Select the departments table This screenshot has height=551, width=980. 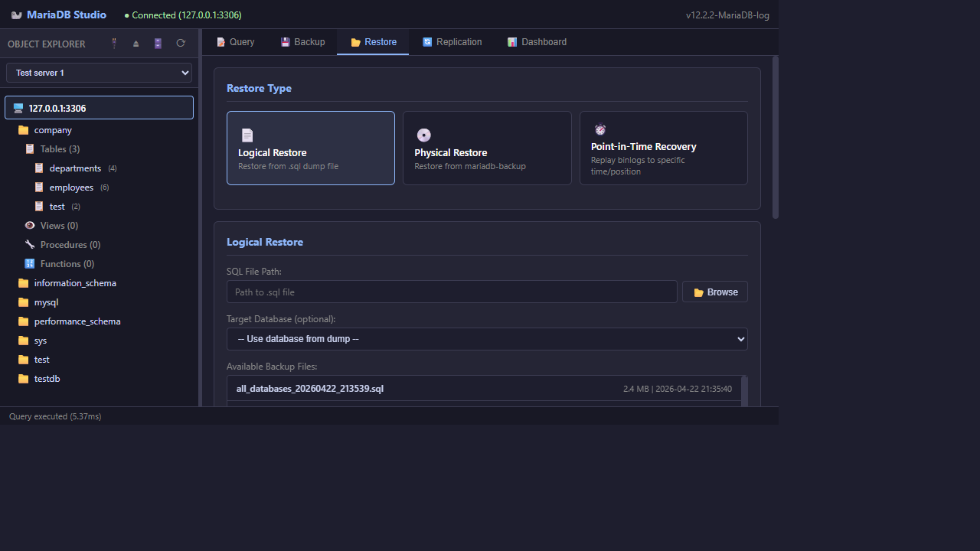(75, 168)
